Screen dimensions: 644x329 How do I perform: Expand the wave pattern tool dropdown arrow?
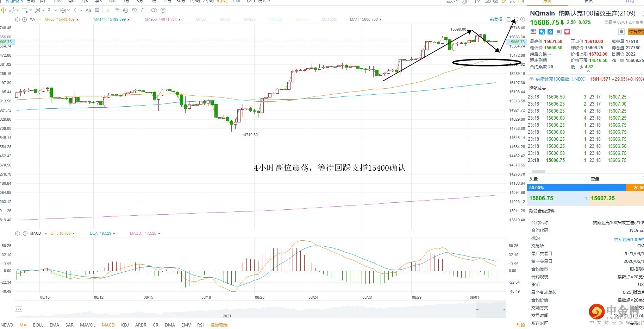43,10
